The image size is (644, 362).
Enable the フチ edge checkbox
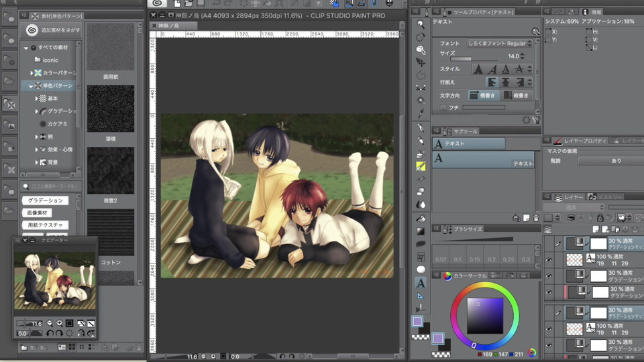point(443,107)
